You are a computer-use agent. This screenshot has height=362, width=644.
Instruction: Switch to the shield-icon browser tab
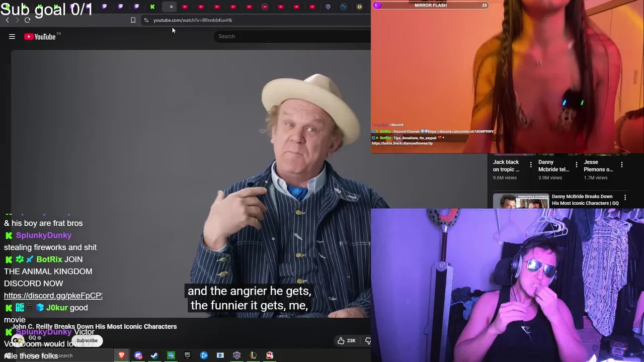(x=328, y=7)
